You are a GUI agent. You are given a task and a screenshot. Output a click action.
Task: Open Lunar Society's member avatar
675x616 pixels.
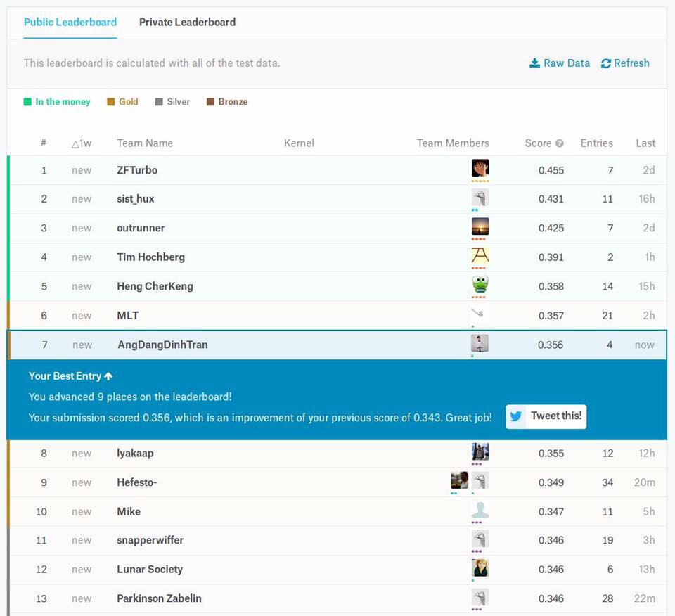click(480, 567)
